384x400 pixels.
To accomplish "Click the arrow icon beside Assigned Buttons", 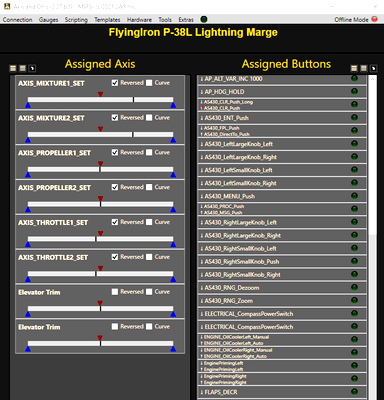I will click(373, 68).
